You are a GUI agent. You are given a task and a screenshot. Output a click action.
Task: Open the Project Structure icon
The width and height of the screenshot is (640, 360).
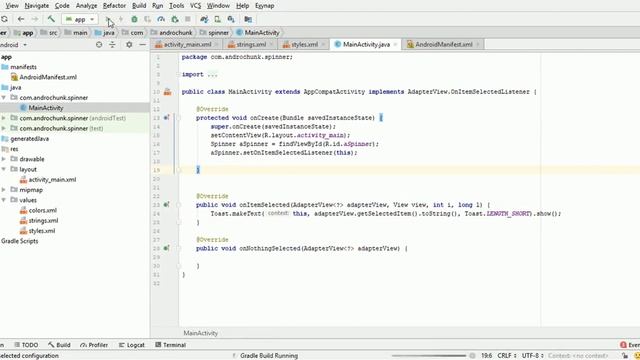248,19
